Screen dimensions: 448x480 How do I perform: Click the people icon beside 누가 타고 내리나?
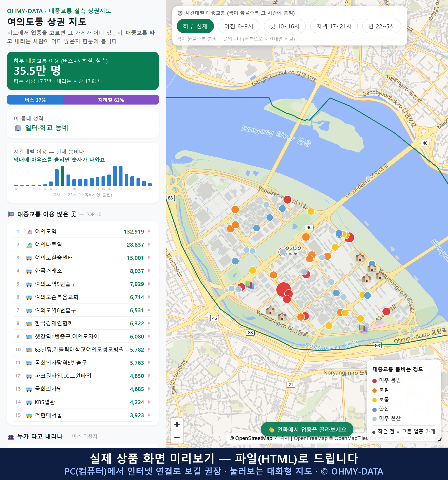click(x=11, y=436)
